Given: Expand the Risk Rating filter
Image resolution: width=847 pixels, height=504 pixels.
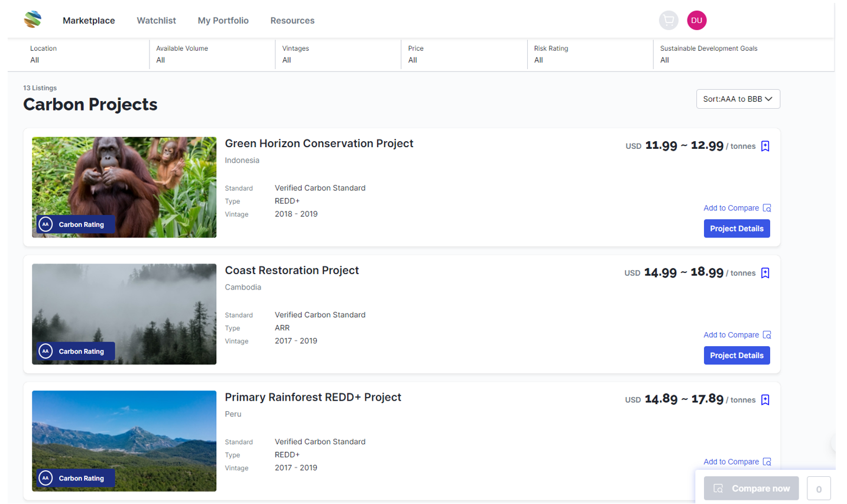Looking at the screenshot, I should [589, 54].
